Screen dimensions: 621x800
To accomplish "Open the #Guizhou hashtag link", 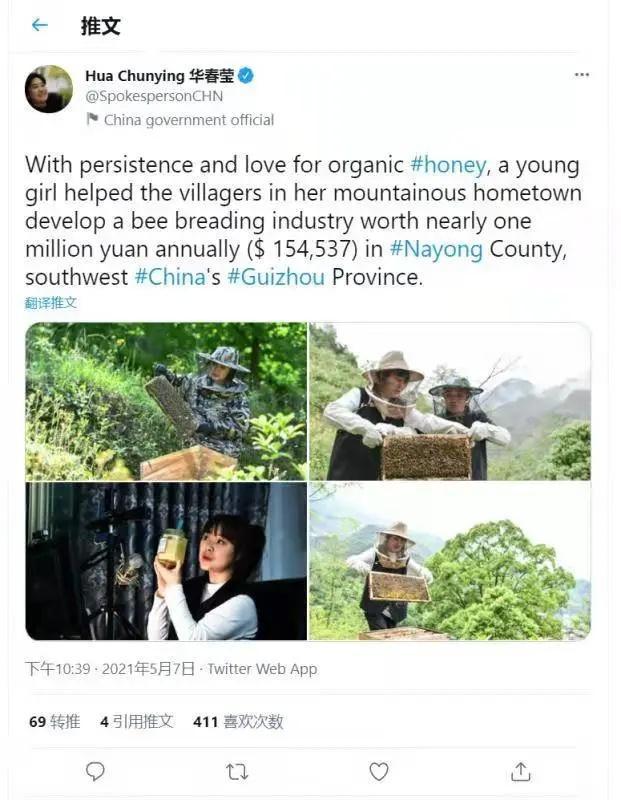I will (276, 277).
